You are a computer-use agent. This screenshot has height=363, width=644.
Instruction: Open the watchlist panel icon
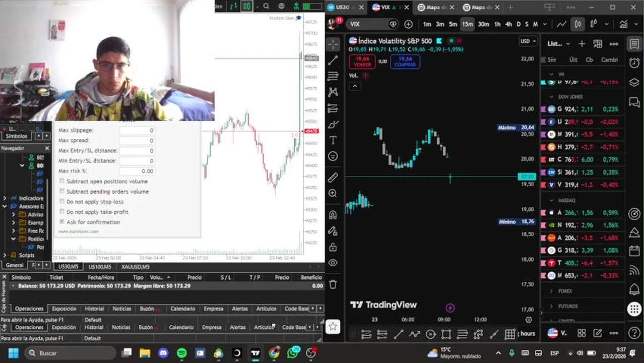(x=634, y=44)
